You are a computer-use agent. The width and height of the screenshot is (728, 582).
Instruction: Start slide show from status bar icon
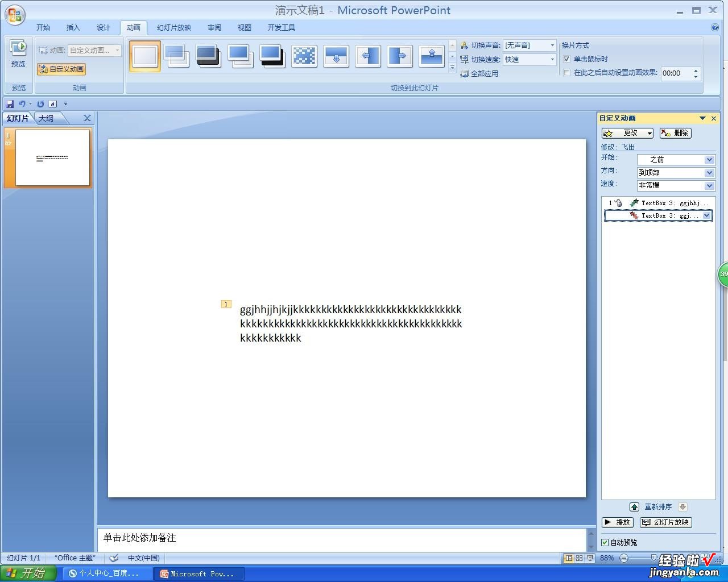pyautogui.click(x=590, y=558)
